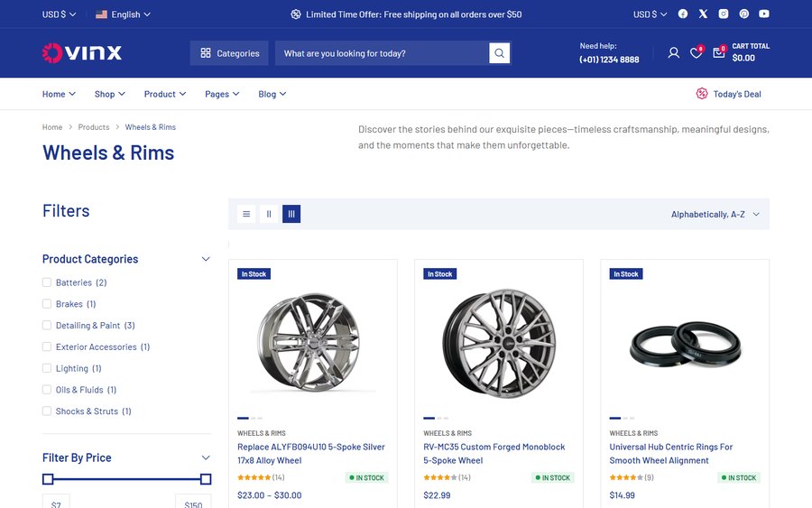The width and height of the screenshot is (812, 508).
Task: Click the $22.99 price text
Action: (437, 495)
